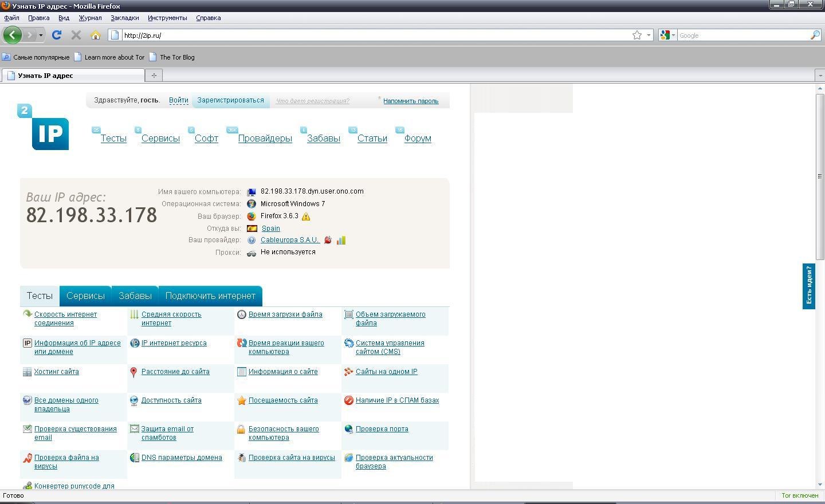Open the history dropdown next to Forward button
Viewport: 825px width, 504px height.
point(41,35)
